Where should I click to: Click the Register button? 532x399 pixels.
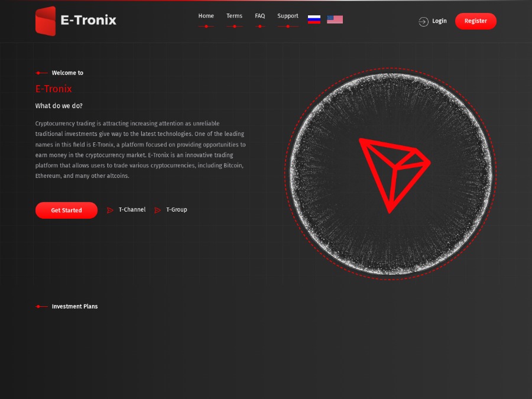pyautogui.click(x=476, y=21)
